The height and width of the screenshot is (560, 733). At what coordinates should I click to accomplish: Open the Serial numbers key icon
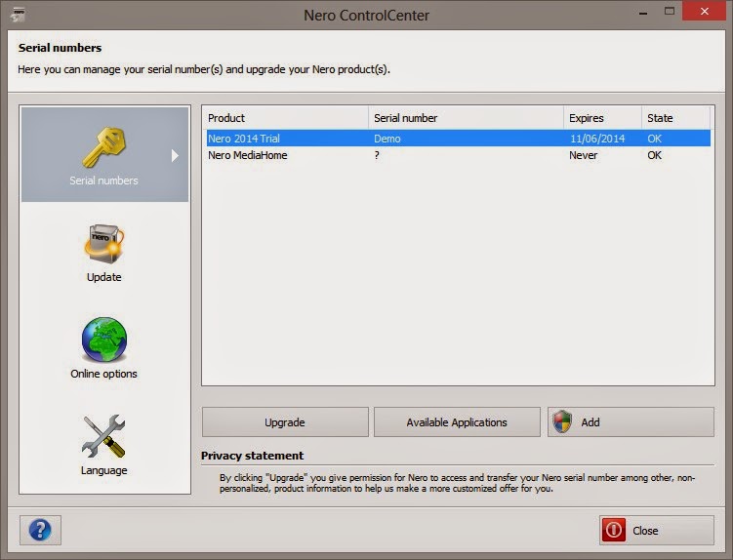click(x=104, y=147)
